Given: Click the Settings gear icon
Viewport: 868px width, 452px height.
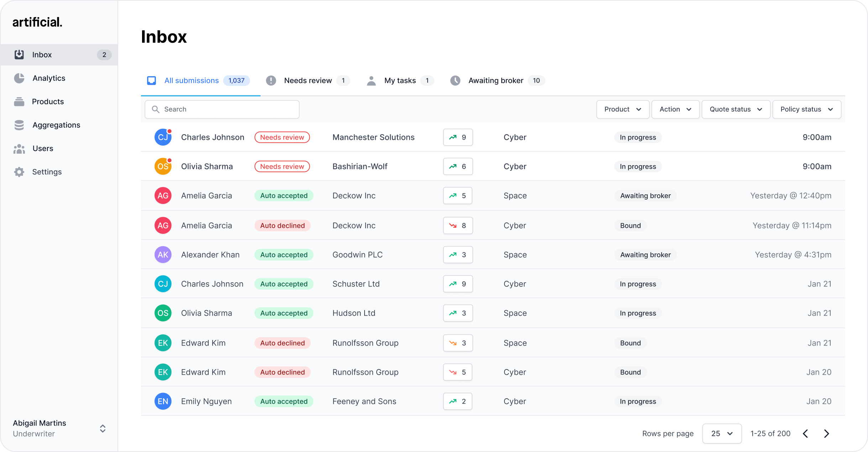Looking at the screenshot, I should [x=19, y=172].
